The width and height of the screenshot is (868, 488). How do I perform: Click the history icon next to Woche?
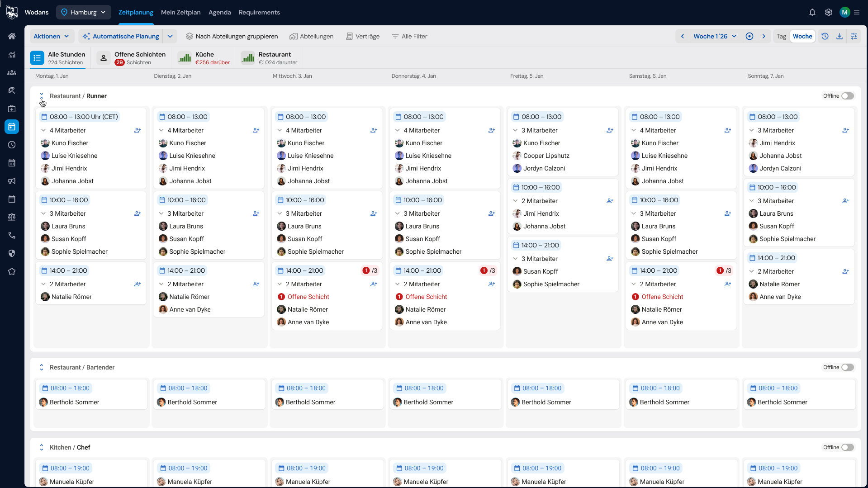pos(825,36)
